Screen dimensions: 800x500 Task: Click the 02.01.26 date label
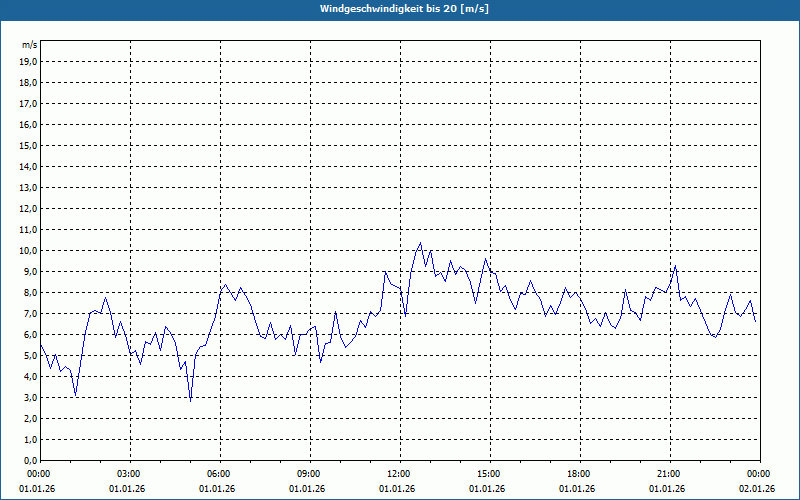[757, 489]
